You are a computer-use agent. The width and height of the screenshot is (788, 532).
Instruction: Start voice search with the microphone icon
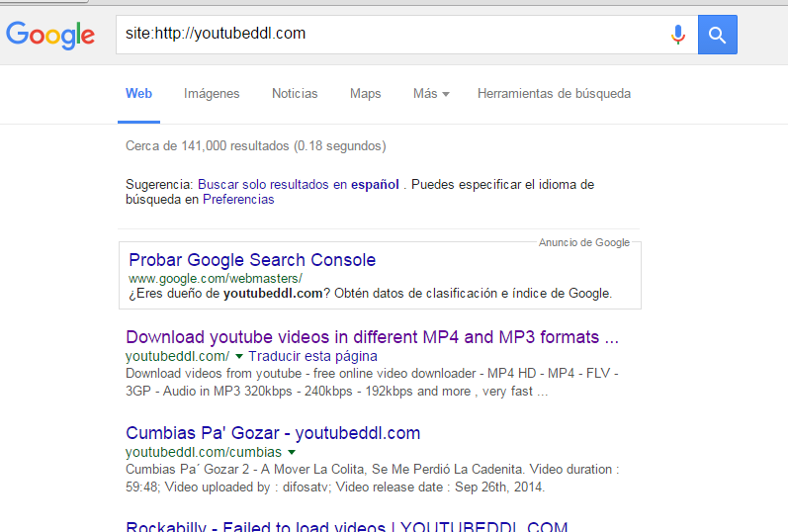click(x=678, y=35)
